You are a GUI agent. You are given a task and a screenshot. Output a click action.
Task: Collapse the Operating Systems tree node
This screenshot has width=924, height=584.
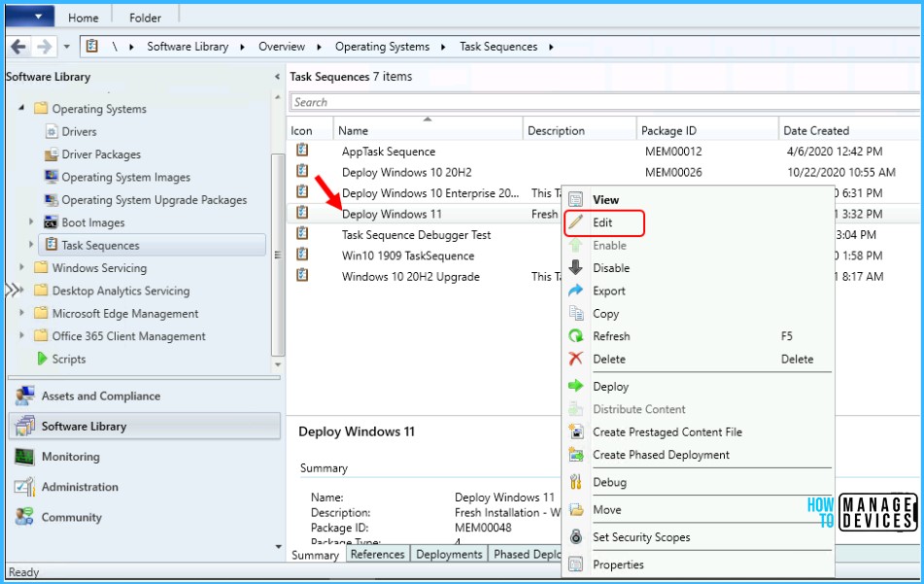[x=21, y=109]
